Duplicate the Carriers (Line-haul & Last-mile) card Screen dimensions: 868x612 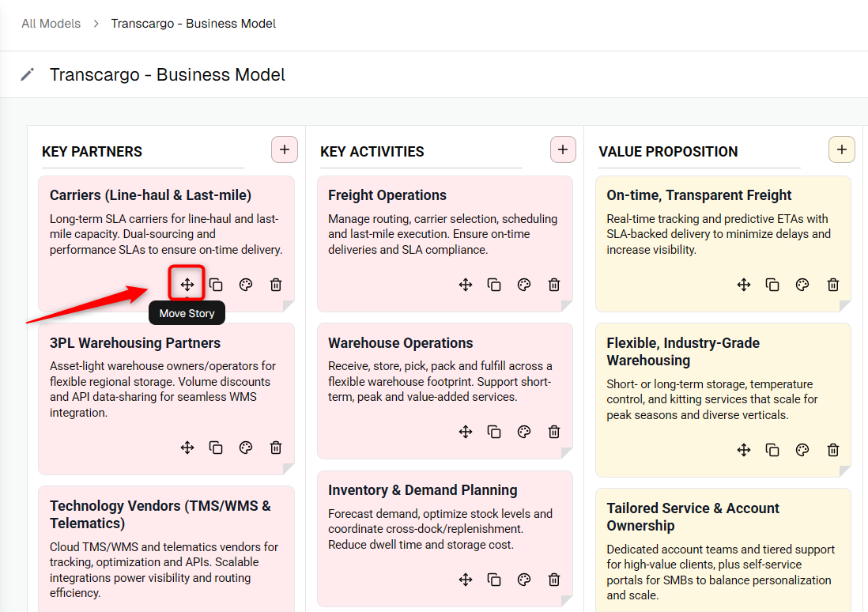pyautogui.click(x=216, y=285)
